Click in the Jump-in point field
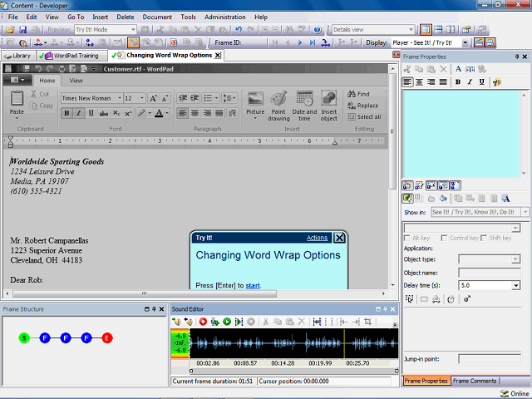Viewport: 532px width, 399px height. [490, 359]
